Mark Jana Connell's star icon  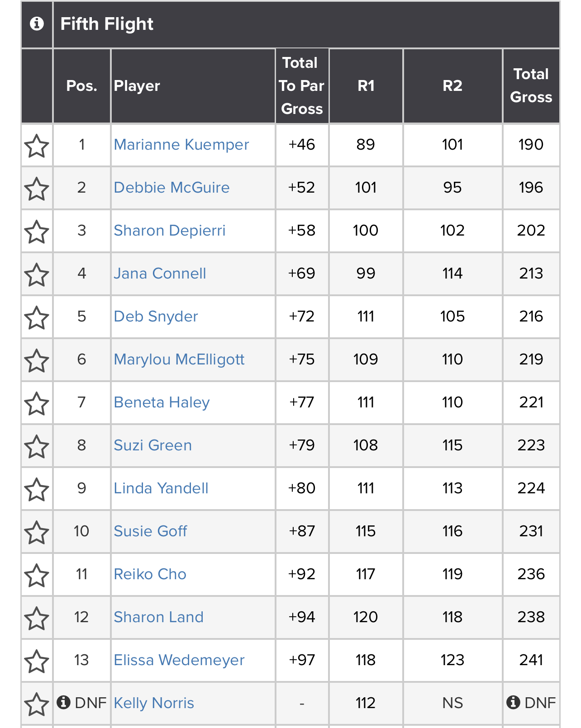tap(37, 275)
